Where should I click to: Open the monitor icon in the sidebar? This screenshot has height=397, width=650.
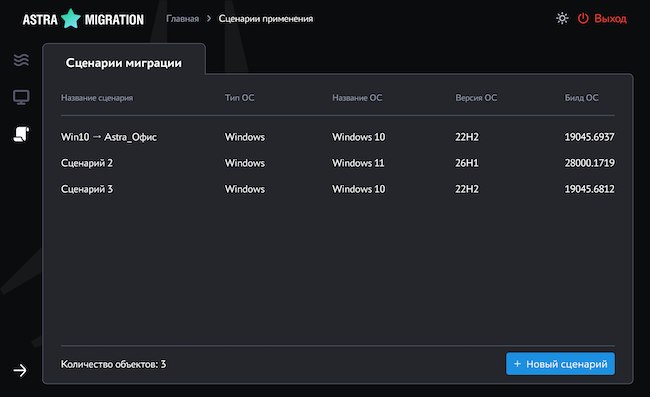pyautogui.click(x=21, y=97)
